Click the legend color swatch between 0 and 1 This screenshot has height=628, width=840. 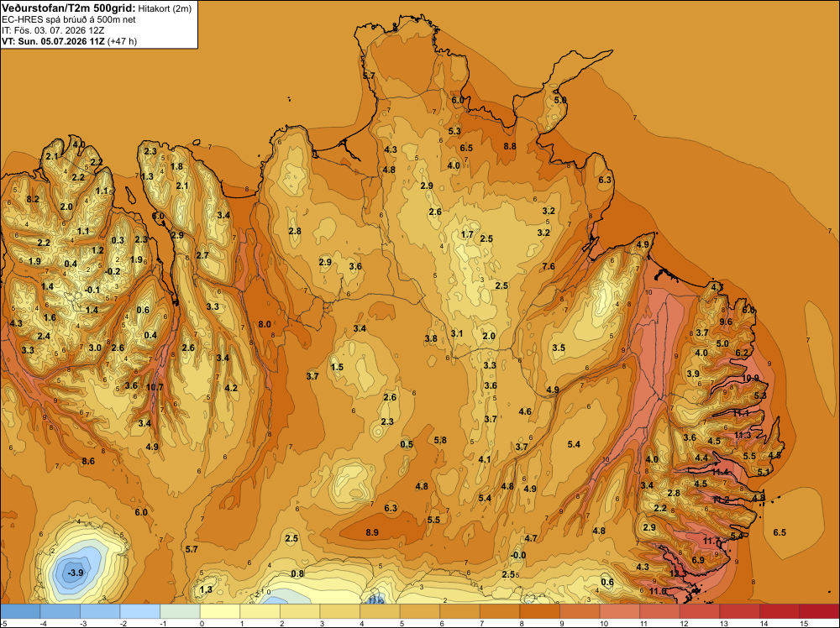pyautogui.click(x=219, y=611)
